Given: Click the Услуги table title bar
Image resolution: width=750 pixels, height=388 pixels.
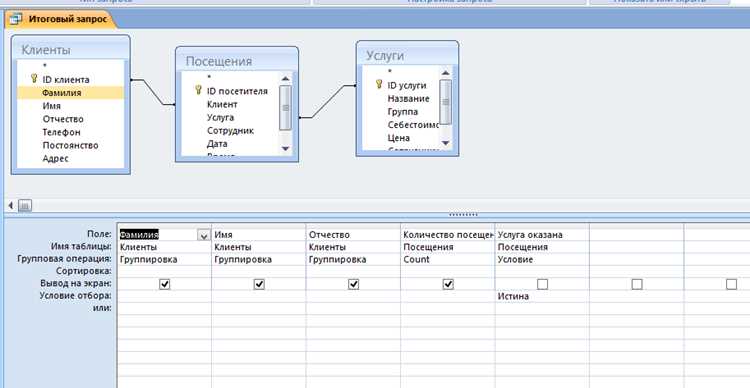Looking at the screenshot, I should coord(407,55).
